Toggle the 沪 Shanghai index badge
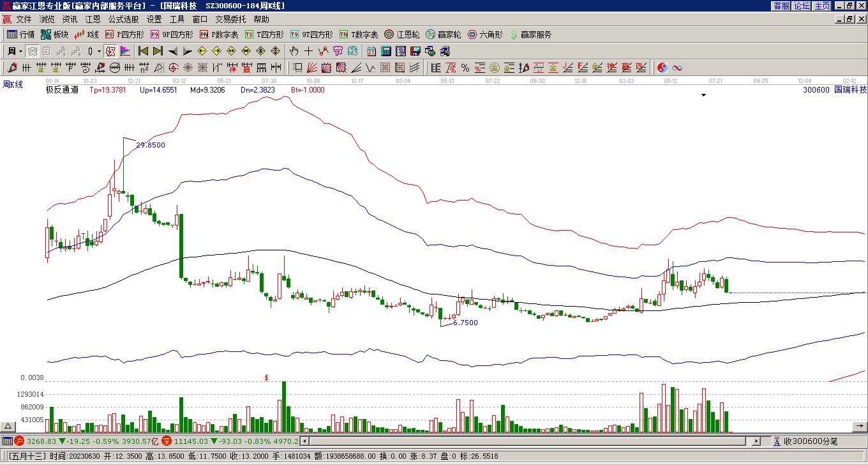The image size is (868, 465). [x=19, y=441]
